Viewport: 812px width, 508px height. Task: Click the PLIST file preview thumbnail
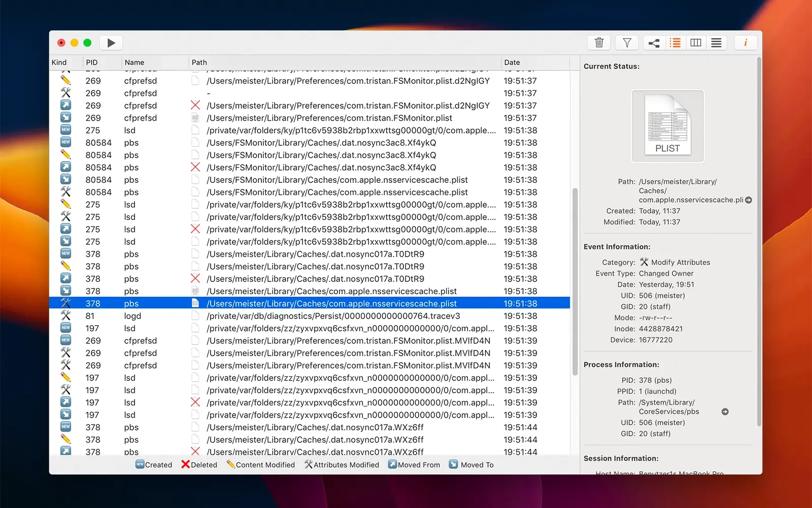pos(667,126)
